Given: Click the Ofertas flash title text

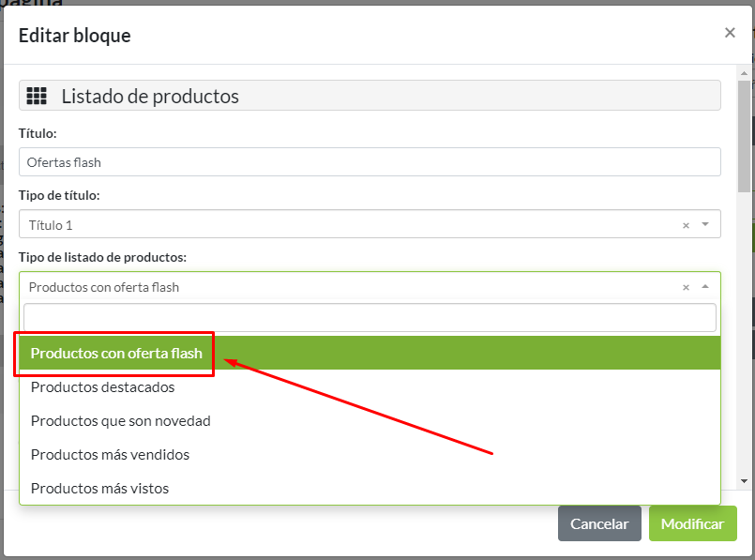Looking at the screenshot, I should (63, 161).
